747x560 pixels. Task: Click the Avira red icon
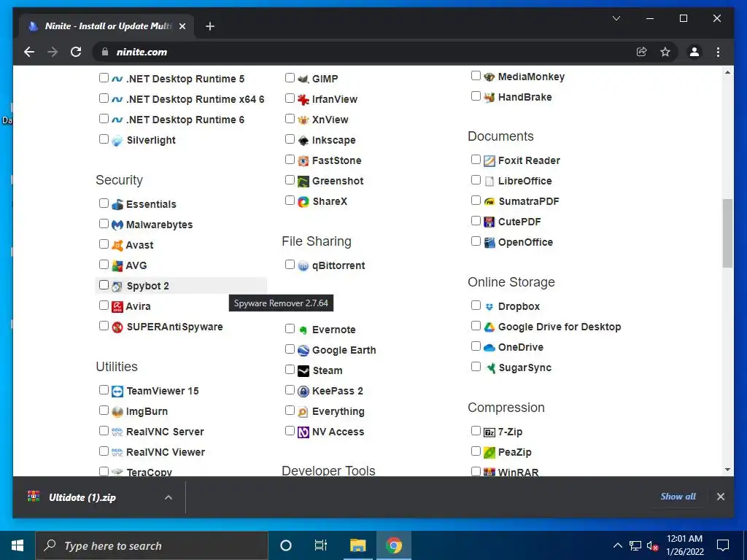pos(117,307)
